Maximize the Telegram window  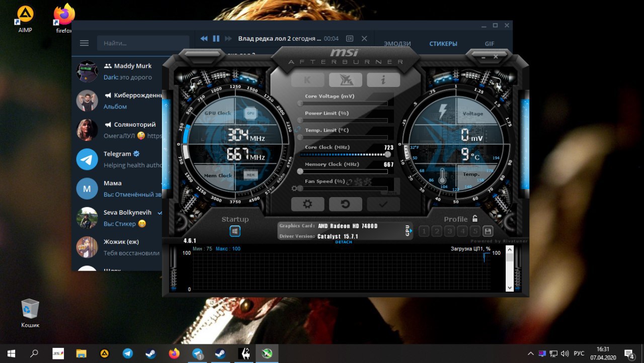tap(495, 25)
